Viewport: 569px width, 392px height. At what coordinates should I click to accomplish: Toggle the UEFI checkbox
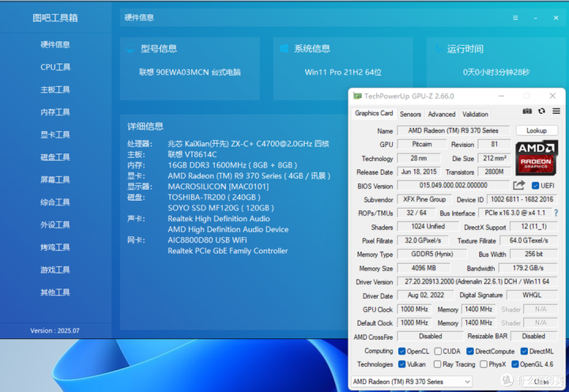pos(535,186)
